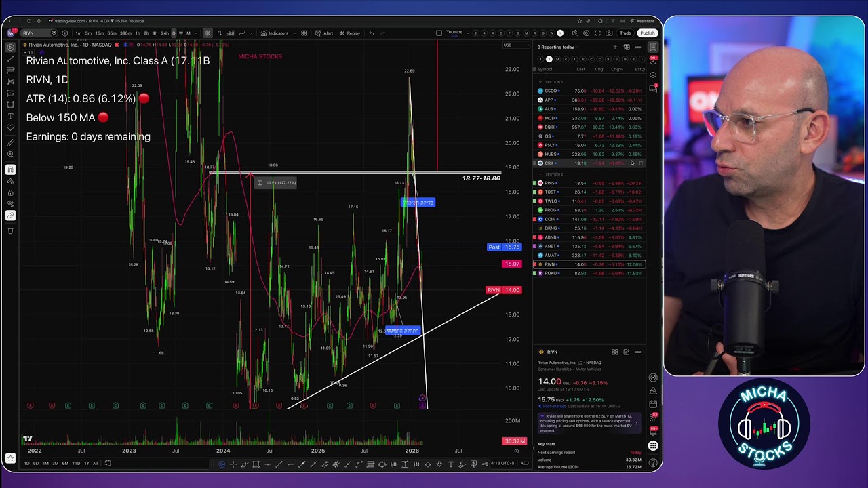This screenshot has height=488, width=868.
Task: Undo the last chart action
Action: (371, 33)
